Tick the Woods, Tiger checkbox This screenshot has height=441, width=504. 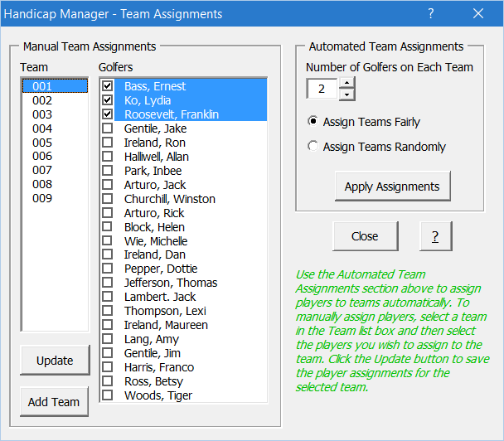[x=108, y=395]
